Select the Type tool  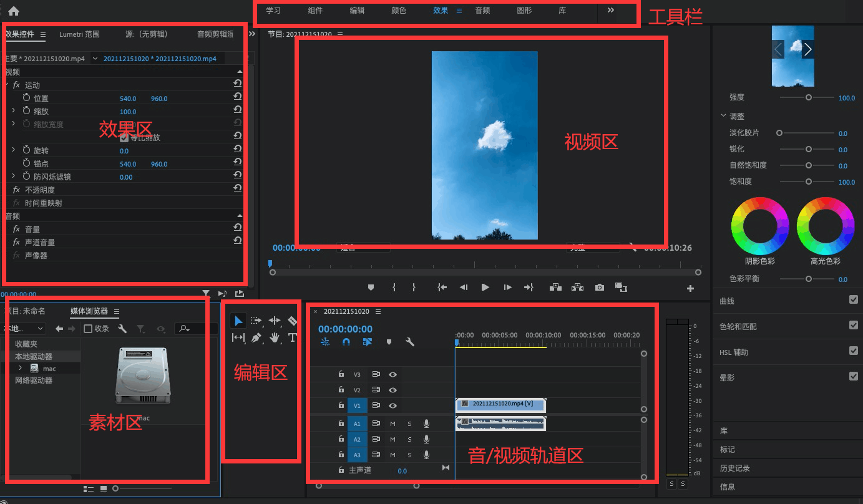tap(293, 337)
